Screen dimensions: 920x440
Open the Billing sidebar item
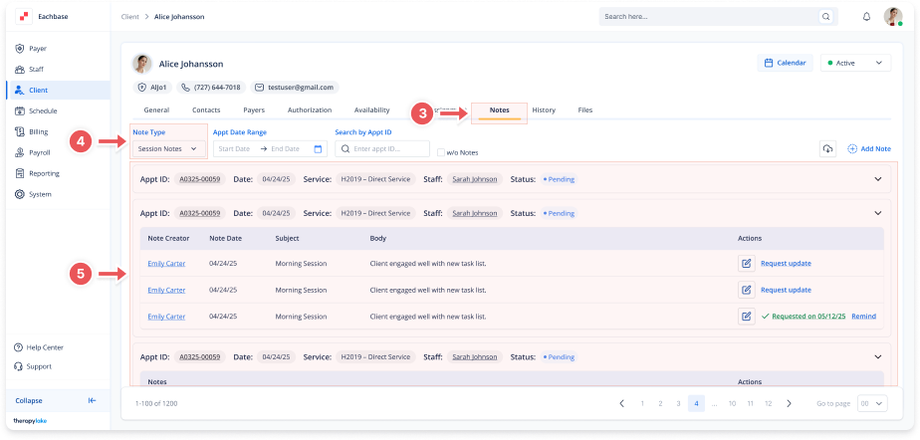(38, 132)
